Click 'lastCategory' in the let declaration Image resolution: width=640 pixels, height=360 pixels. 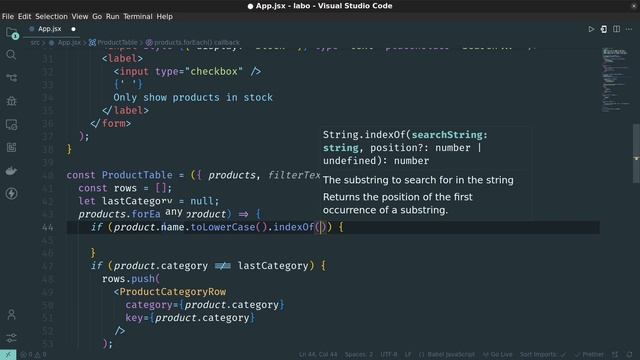tap(137, 201)
